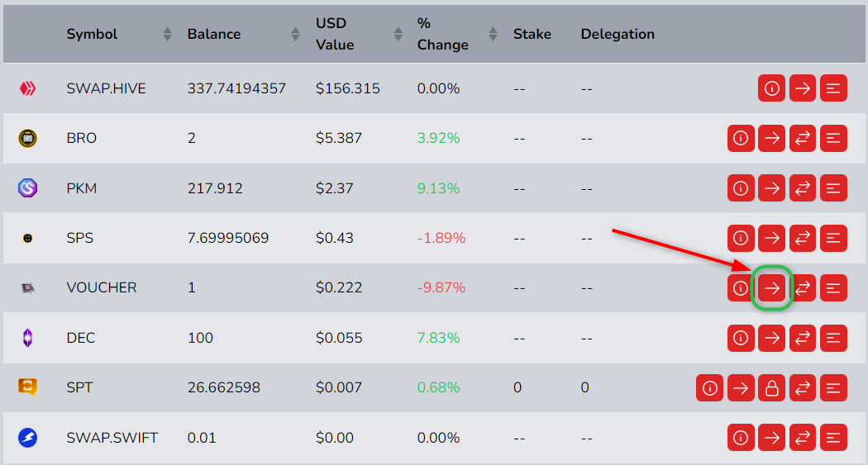Click the SWAP.SWIFT token logo

[27, 438]
